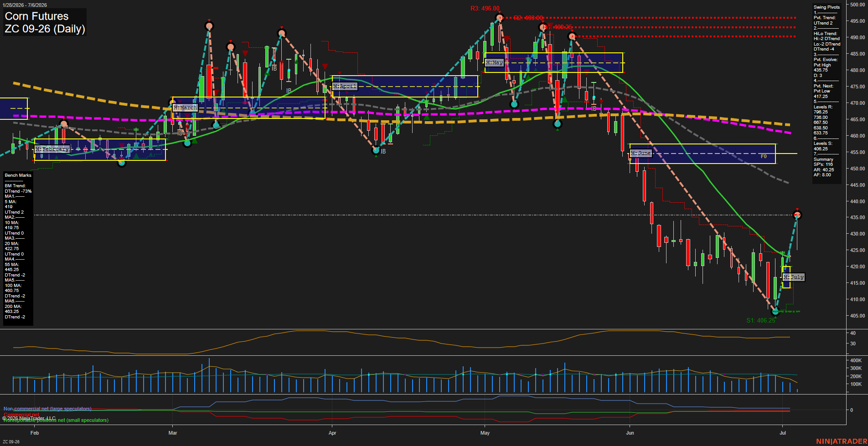Image resolution: width=868 pixels, height=446 pixels.
Task: Select the 435.75 Pvt High value
Action: coord(821,70)
